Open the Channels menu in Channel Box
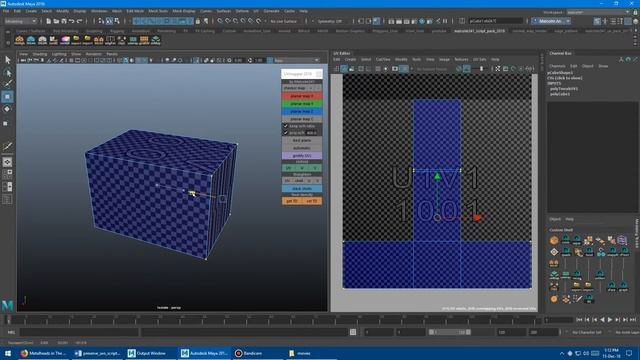640x360 pixels. [x=557, y=66]
